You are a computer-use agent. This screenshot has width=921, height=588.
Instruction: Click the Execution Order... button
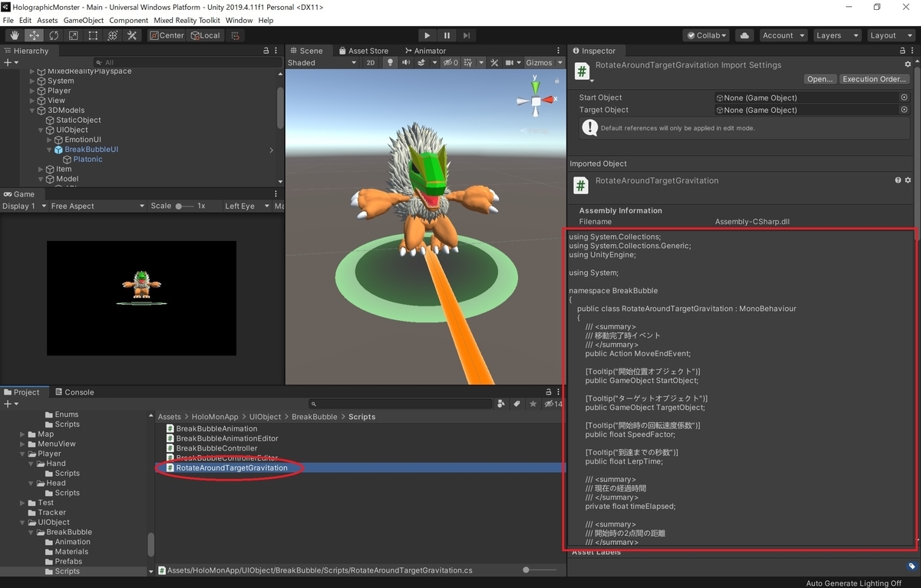874,79
